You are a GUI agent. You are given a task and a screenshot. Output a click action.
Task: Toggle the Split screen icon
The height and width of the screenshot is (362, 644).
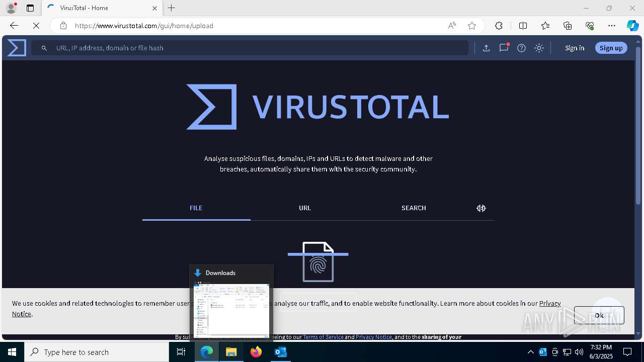(523, 26)
